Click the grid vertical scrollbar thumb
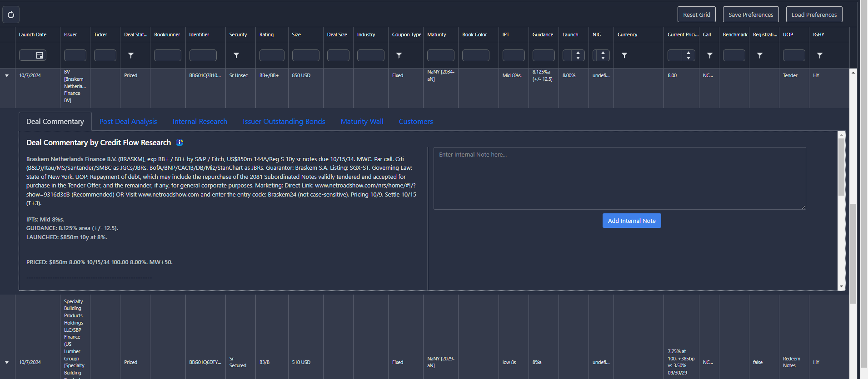 (853, 254)
